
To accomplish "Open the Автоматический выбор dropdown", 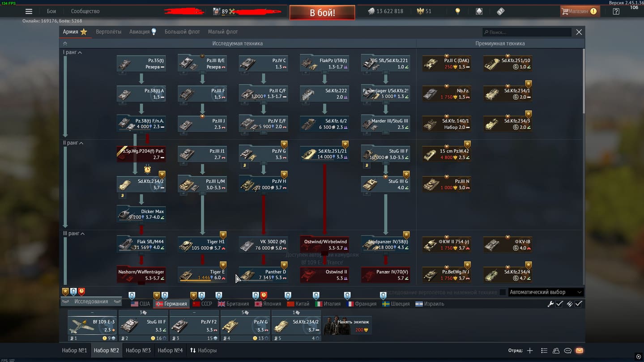I will coord(546,292).
